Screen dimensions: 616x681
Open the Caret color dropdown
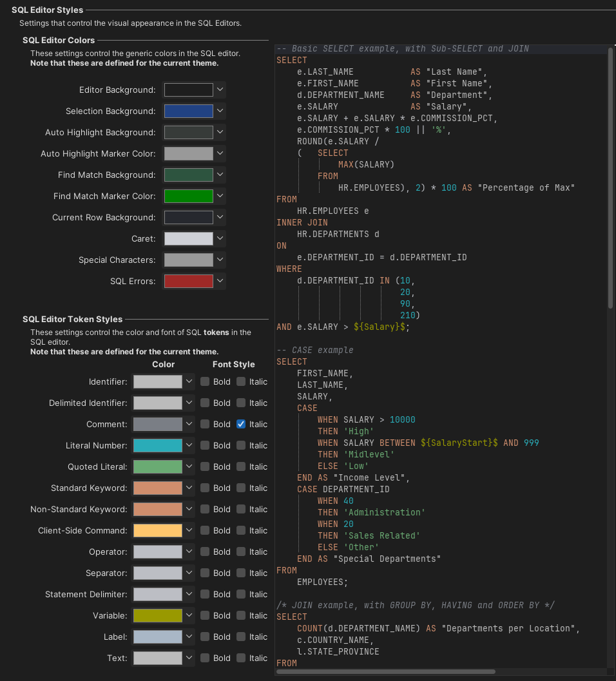(218, 238)
